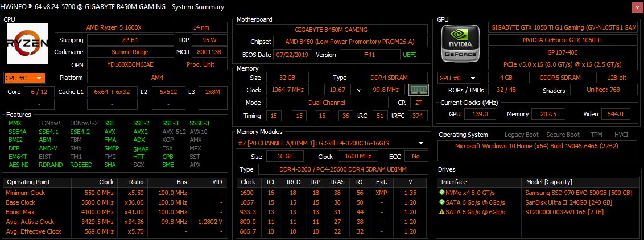Screen dimensions: 644x240
Task: Click the AMD Ryzen 5 1600X name field
Action: tap(114, 27)
